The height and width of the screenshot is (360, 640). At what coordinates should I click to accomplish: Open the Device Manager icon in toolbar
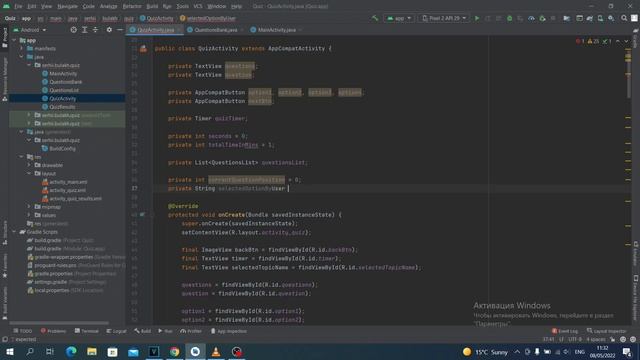600,18
